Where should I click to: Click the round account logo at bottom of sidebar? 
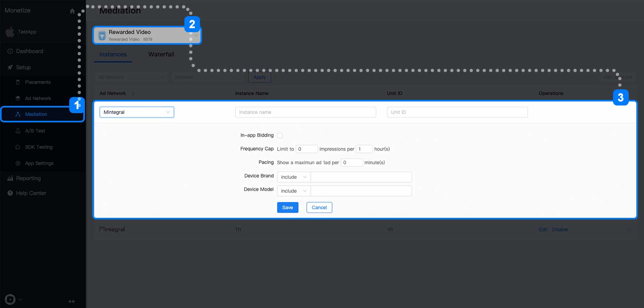[x=10, y=300]
